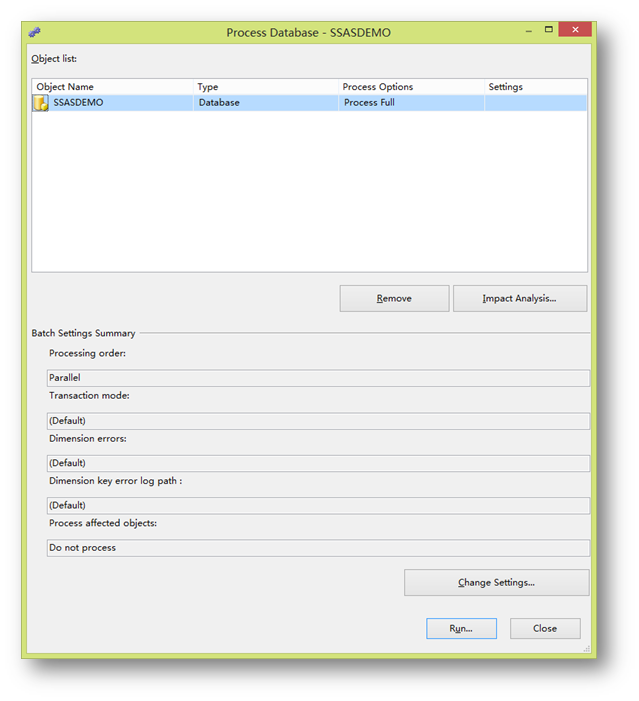Open the Process Full options cell
639x701 pixels.
(411, 103)
